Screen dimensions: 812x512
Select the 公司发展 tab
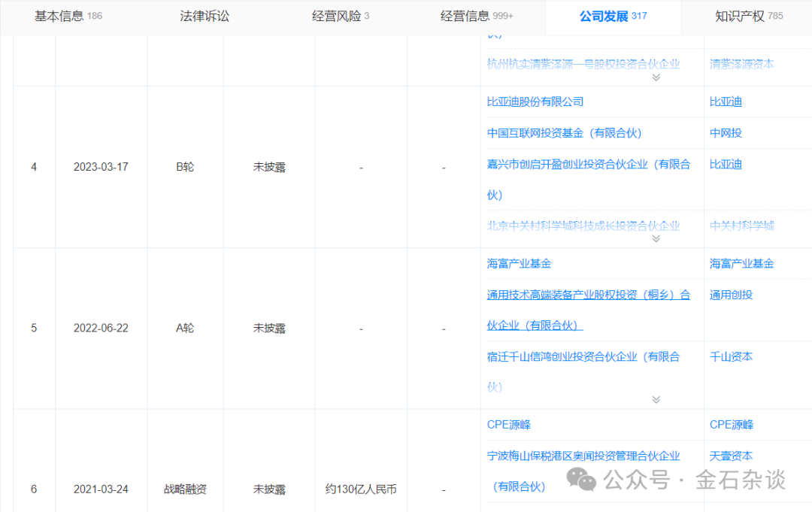tap(613, 16)
